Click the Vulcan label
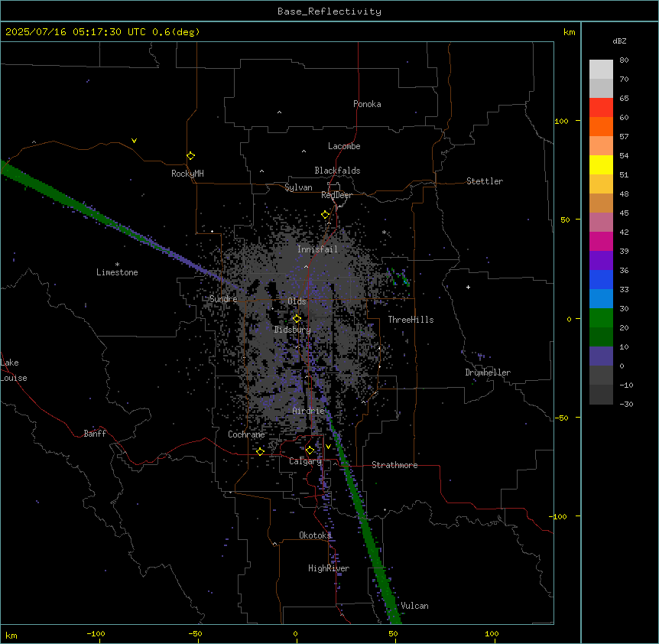Viewport: 659px width, 644px height. point(414,606)
